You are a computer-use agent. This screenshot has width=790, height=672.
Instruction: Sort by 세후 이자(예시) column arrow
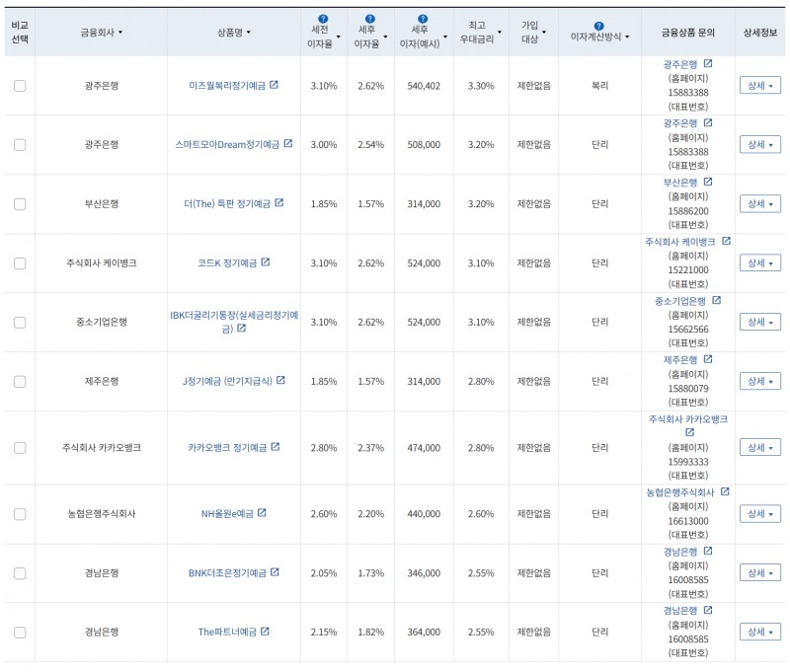[x=445, y=37]
